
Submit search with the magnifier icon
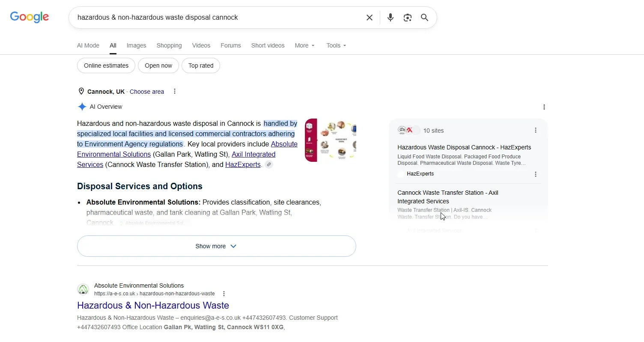tap(424, 18)
